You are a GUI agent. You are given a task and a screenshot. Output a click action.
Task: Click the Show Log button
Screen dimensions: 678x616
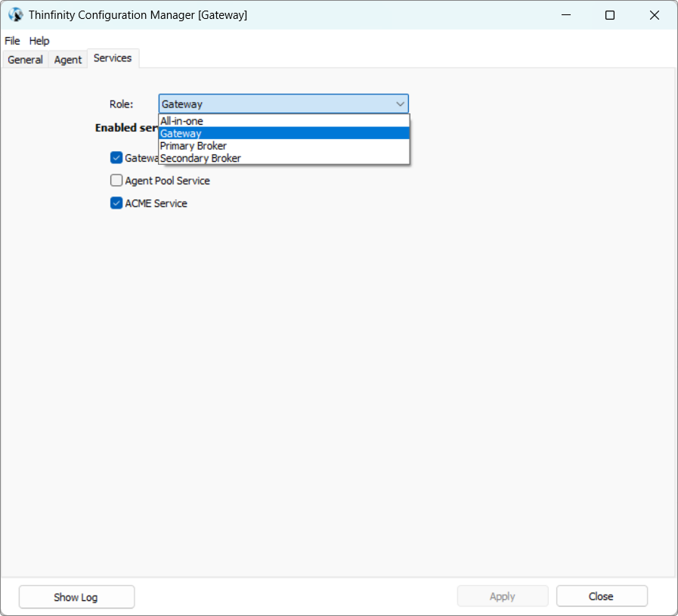point(76,596)
